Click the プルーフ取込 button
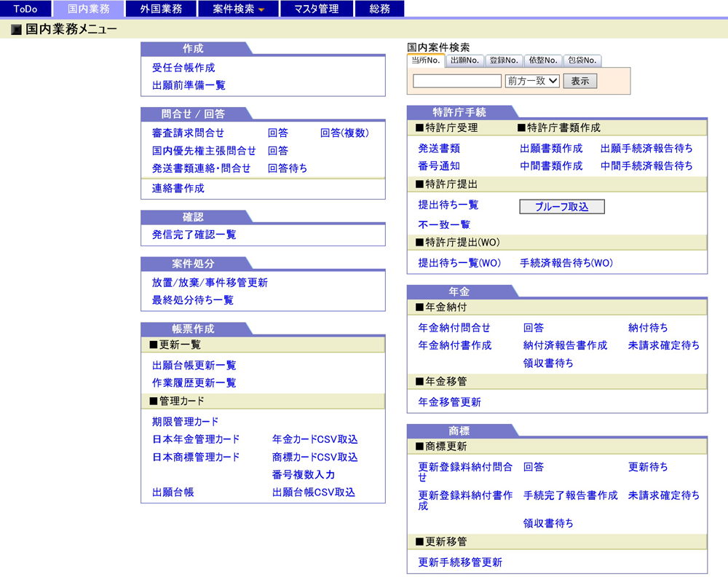Viewport: 728px width, 585px height. point(562,207)
